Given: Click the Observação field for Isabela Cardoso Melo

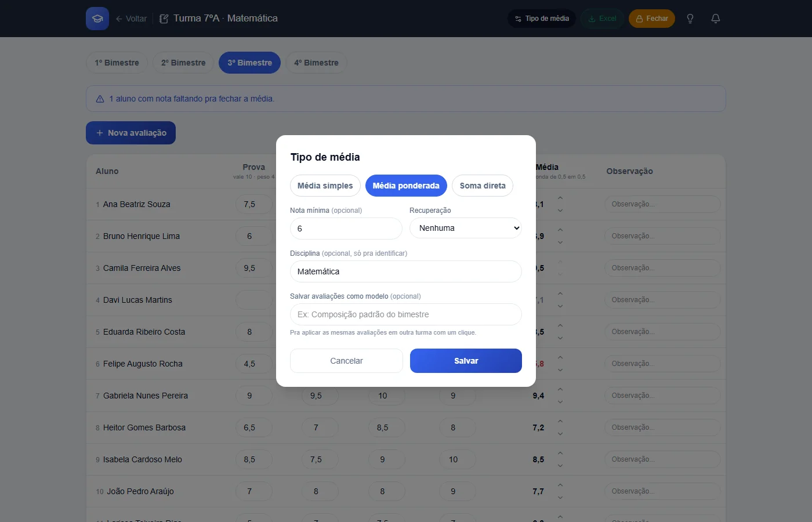Looking at the screenshot, I should tap(662, 459).
